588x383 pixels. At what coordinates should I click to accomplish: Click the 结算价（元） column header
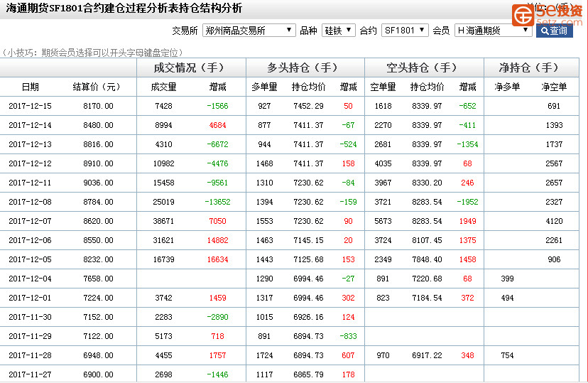point(97,87)
